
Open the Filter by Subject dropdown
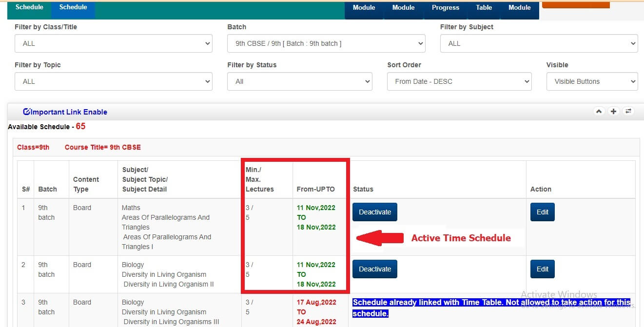coord(539,43)
